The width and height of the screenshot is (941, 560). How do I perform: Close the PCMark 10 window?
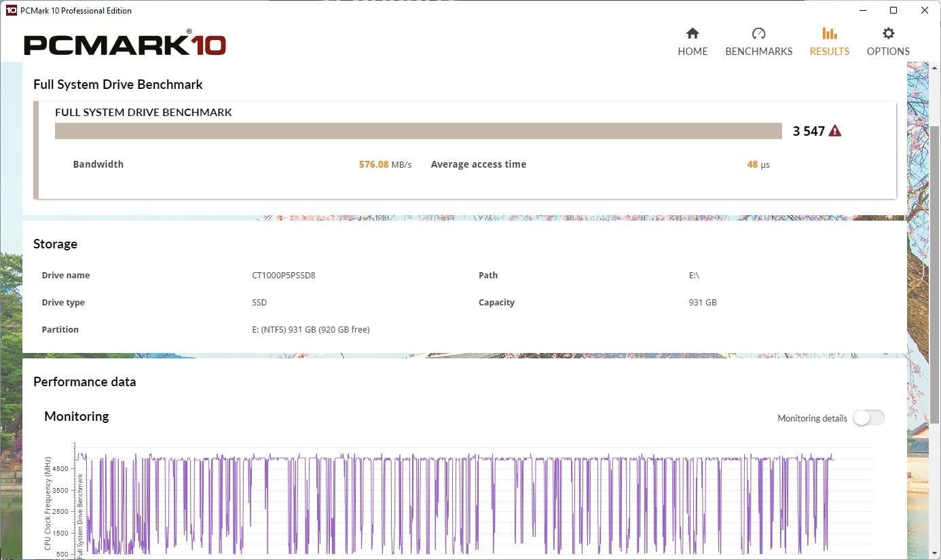coord(925,10)
